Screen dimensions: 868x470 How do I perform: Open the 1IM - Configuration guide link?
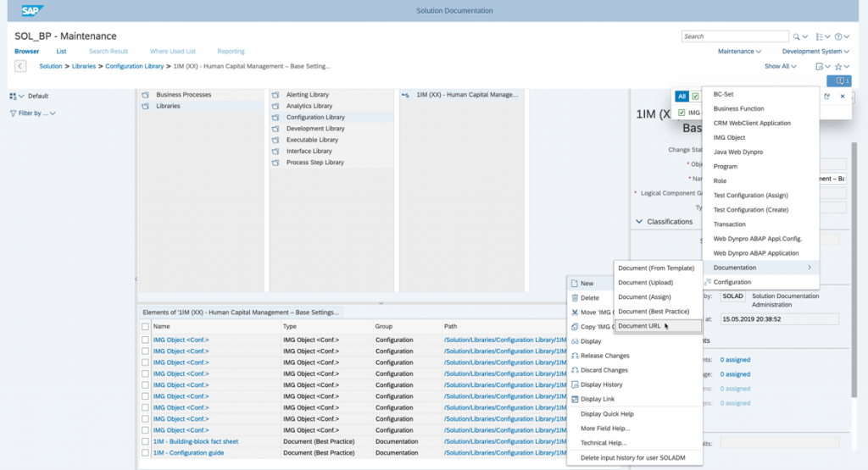click(188, 453)
